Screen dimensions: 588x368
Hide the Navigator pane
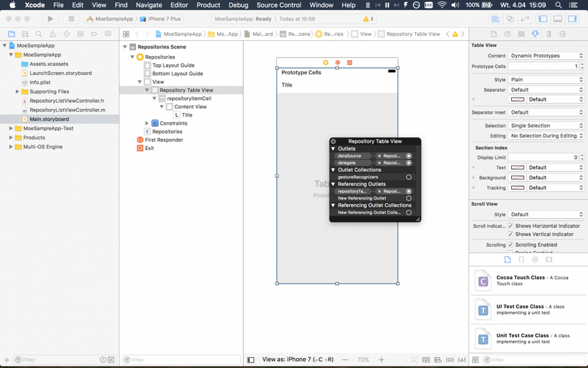pos(543,19)
